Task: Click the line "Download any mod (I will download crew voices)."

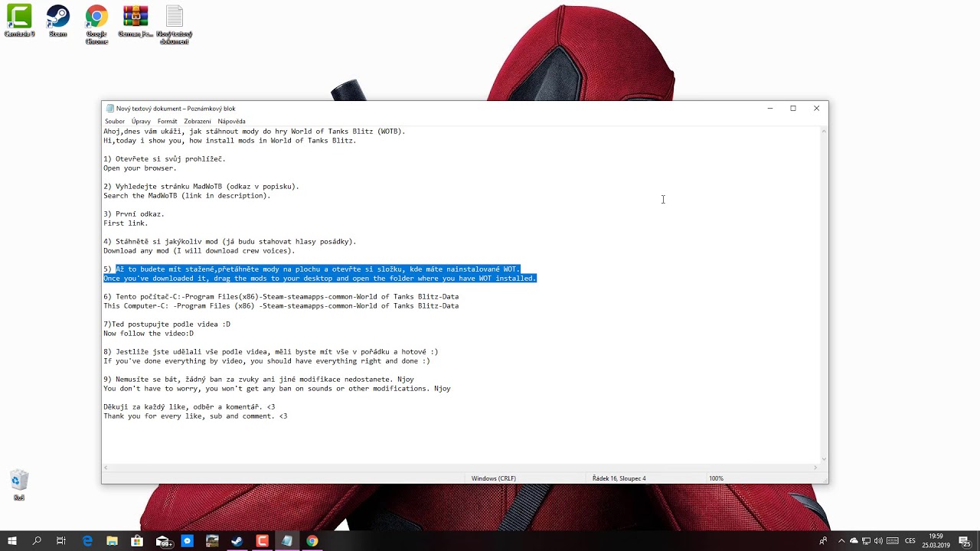Action: click(199, 251)
